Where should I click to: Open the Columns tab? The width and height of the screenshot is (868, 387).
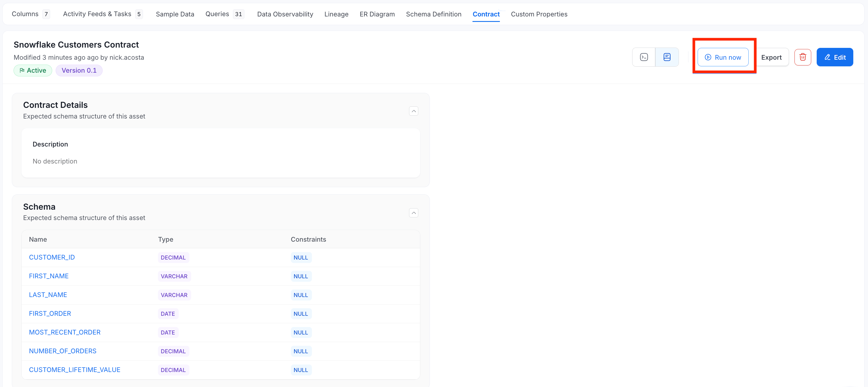coord(31,14)
